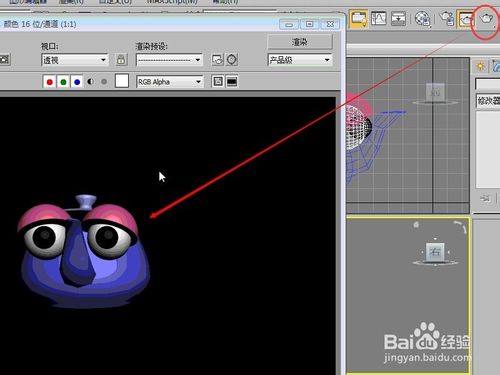Toggle the blue channel button
Viewport: 500px width, 375px height.
77,82
